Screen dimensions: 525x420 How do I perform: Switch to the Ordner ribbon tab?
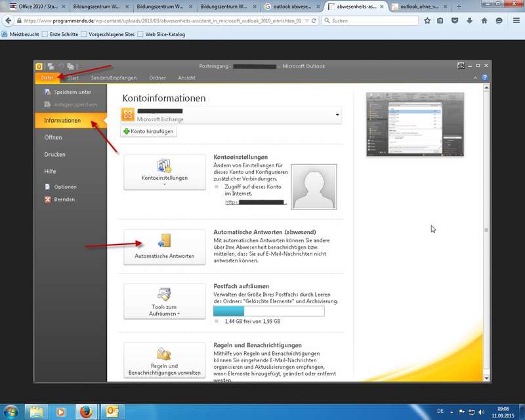click(157, 77)
